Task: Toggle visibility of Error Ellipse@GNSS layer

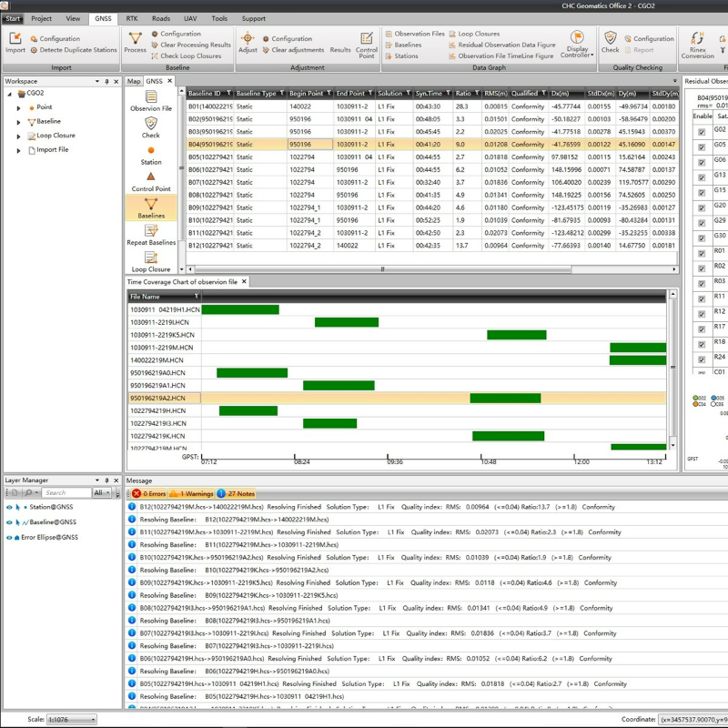Action: tap(8, 536)
